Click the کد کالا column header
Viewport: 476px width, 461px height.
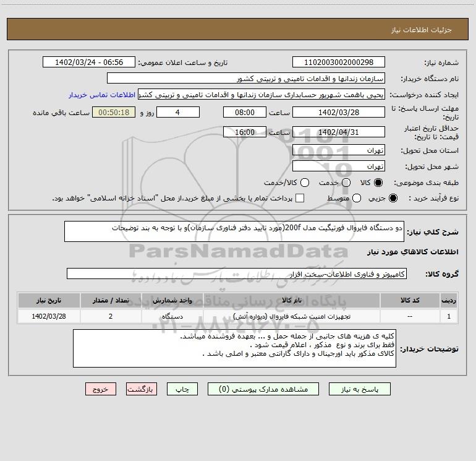point(410,300)
